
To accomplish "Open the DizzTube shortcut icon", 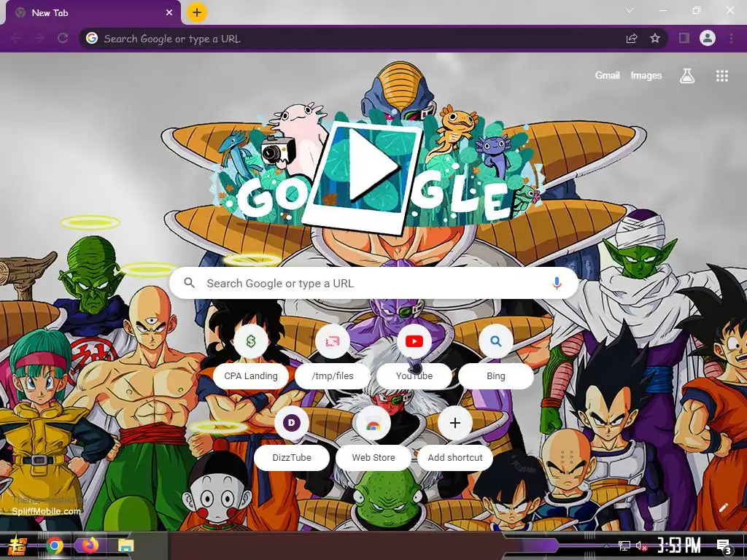I will tap(292, 423).
